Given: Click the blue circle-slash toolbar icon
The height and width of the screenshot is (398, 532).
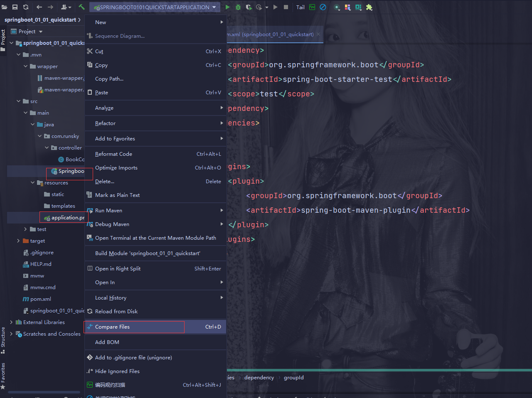Looking at the screenshot, I should click(x=323, y=7).
